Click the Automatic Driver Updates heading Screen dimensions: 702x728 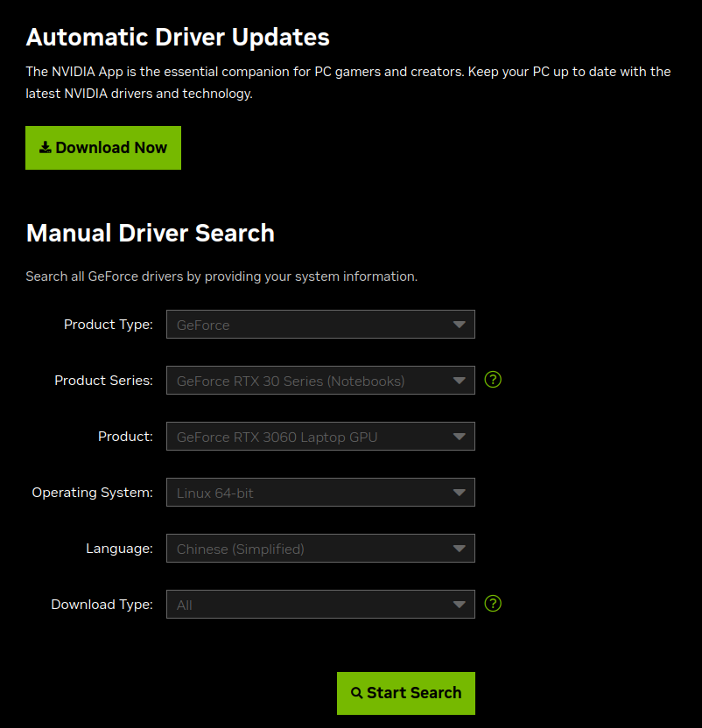[178, 37]
